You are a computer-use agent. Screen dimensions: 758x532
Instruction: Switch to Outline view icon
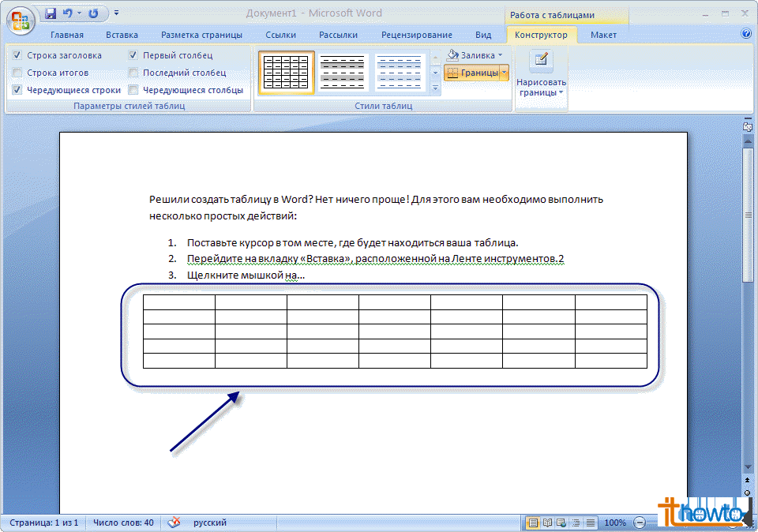click(x=576, y=523)
